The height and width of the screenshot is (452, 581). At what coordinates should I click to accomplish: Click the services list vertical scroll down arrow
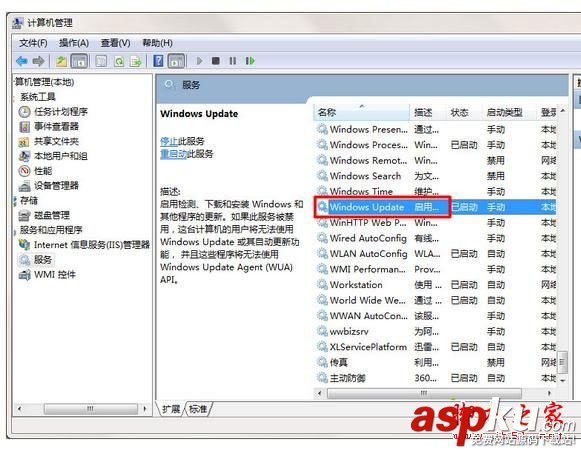562,380
